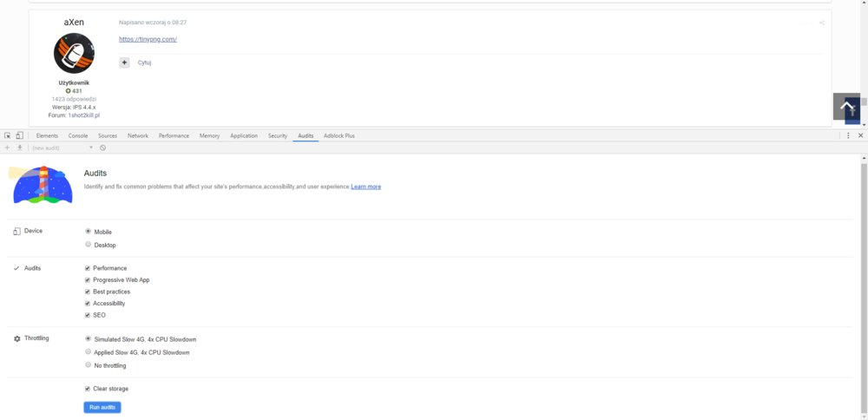This screenshot has width=868, height=420.
Task: Switch to the Network tab
Action: pos(138,136)
